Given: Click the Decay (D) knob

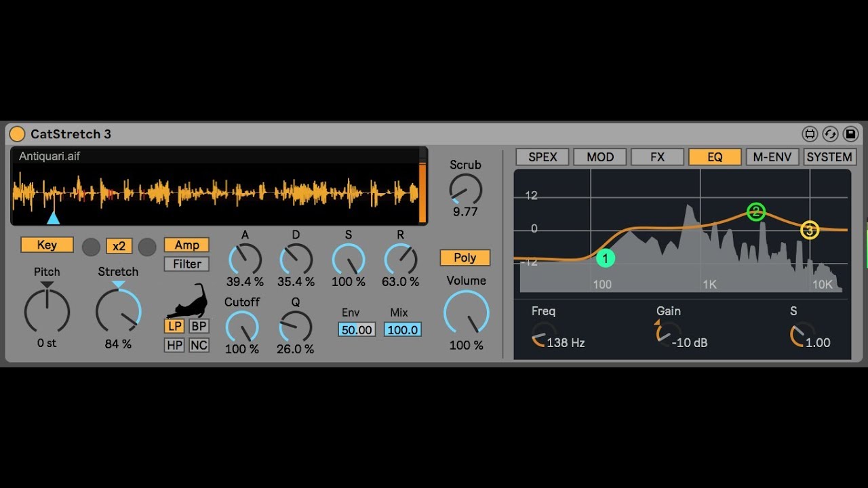Looking at the screenshot, I should [296, 259].
